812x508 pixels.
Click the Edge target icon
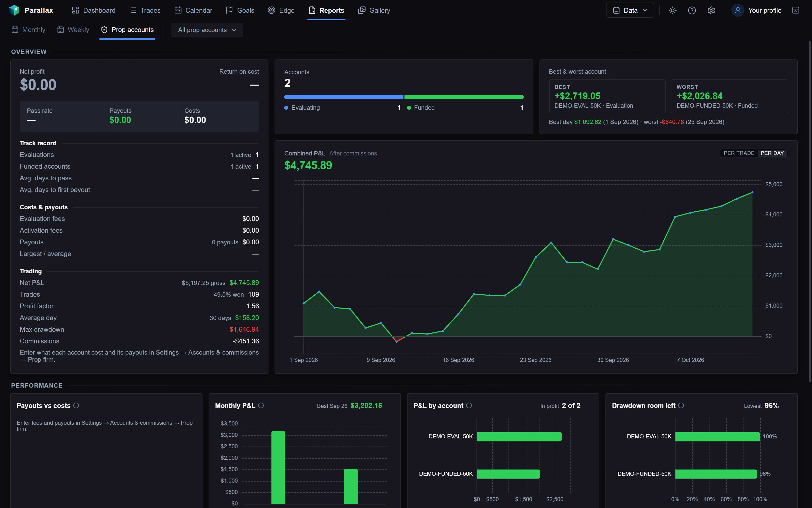click(x=272, y=10)
